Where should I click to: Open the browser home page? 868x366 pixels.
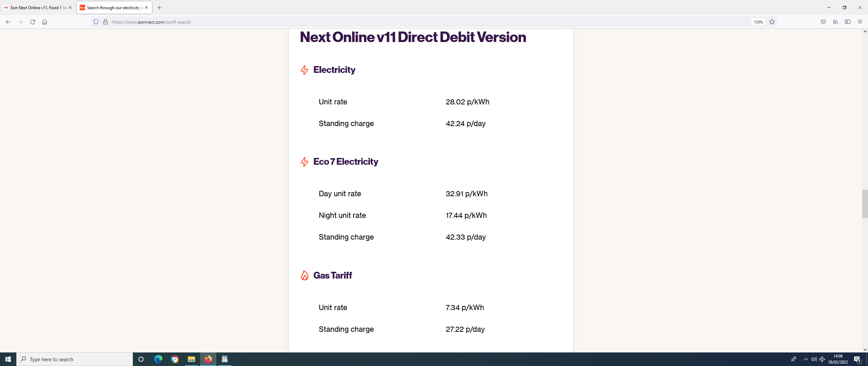click(x=44, y=22)
